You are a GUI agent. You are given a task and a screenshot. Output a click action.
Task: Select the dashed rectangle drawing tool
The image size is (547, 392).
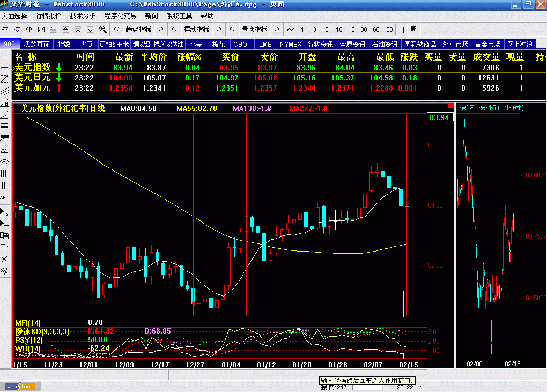4,79
